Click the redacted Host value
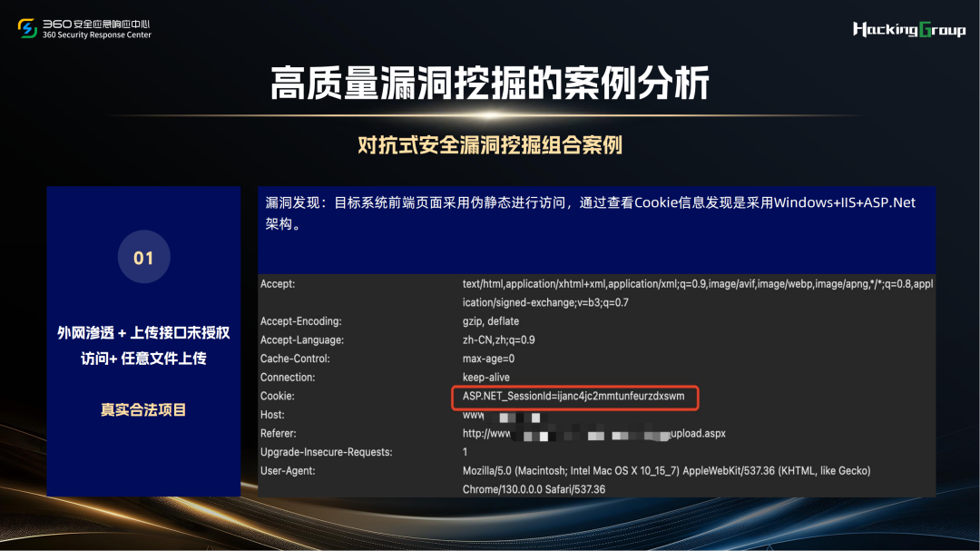 point(517,416)
